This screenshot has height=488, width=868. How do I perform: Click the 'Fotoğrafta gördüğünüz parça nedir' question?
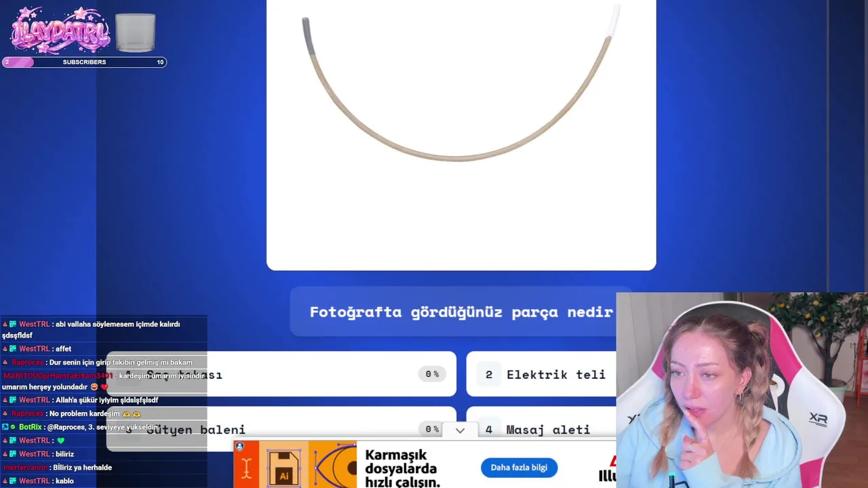(461, 312)
